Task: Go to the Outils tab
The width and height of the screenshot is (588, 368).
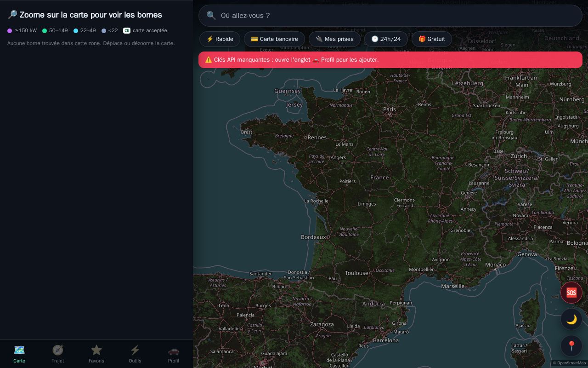Action: tap(135, 354)
